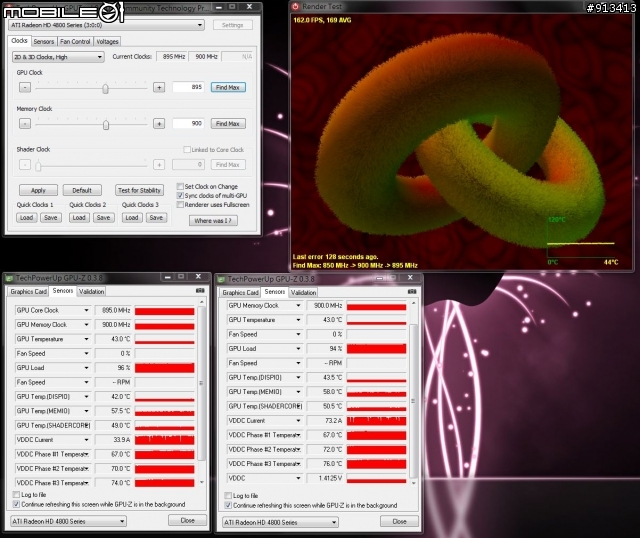Click Find Max for Memory Clock
The width and height of the screenshot is (640, 538).
228,124
